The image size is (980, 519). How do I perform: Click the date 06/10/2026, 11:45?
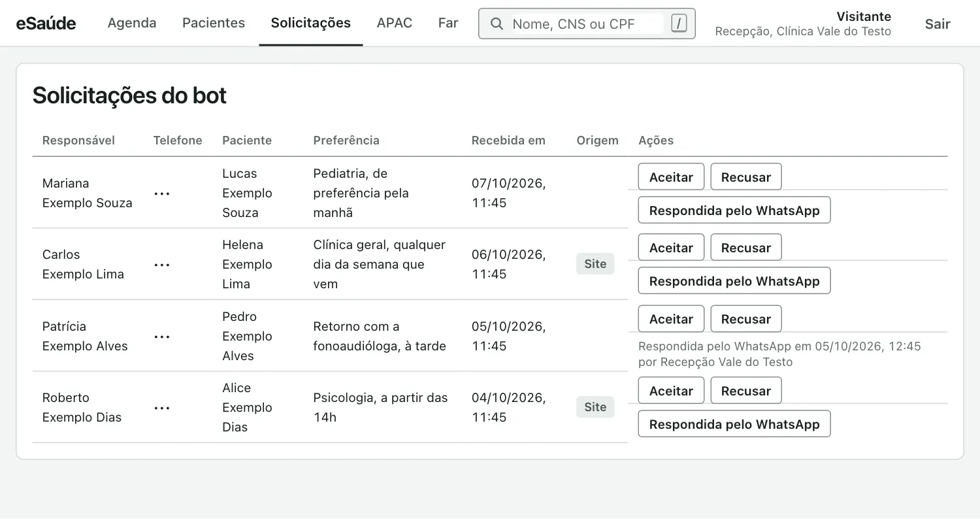[x=509, y=265]
